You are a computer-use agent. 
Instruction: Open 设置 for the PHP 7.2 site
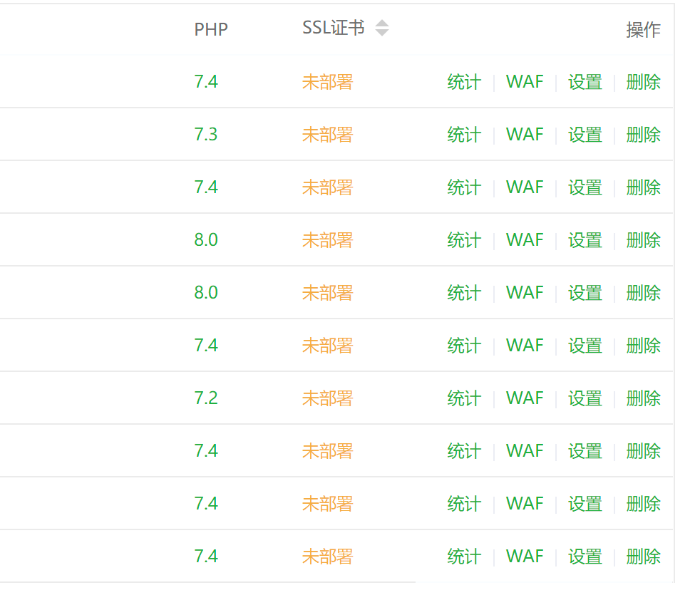coord(585,398)
